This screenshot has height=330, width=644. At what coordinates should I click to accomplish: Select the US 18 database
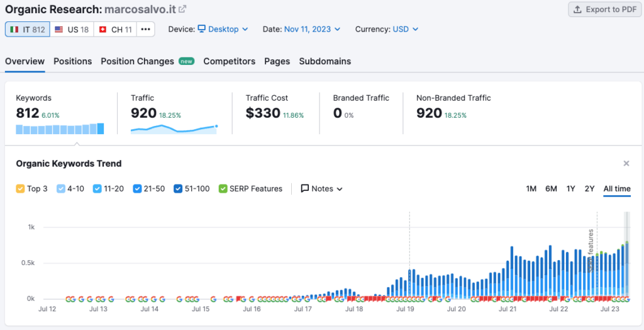[x=72, y=29]
